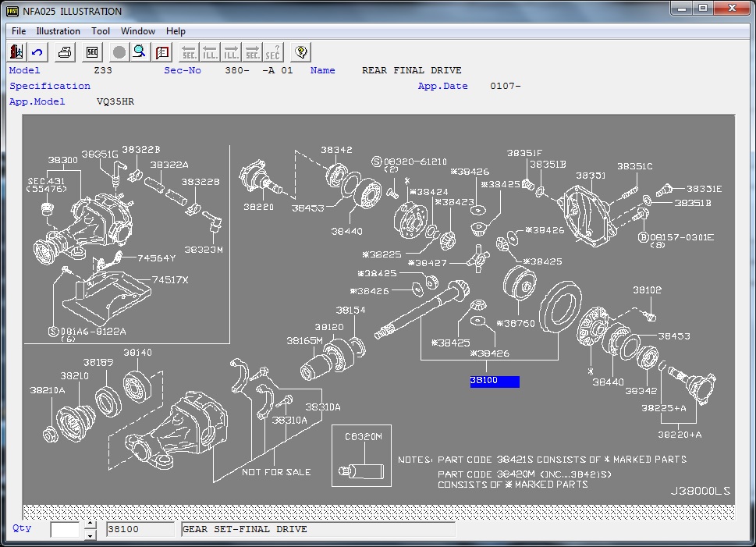This screenshot has height=547, width=756.
Task: Print the illustration using printer icon
Action: [x=66, y=52]
